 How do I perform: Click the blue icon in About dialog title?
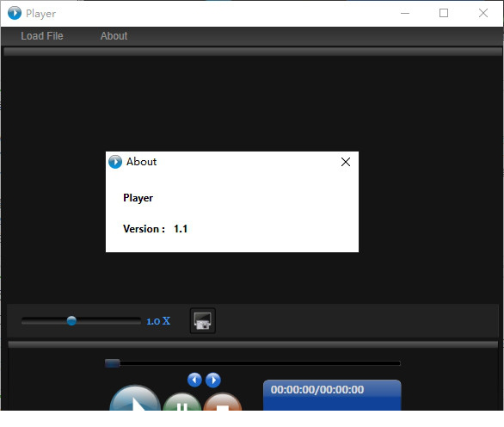[115, 162]
